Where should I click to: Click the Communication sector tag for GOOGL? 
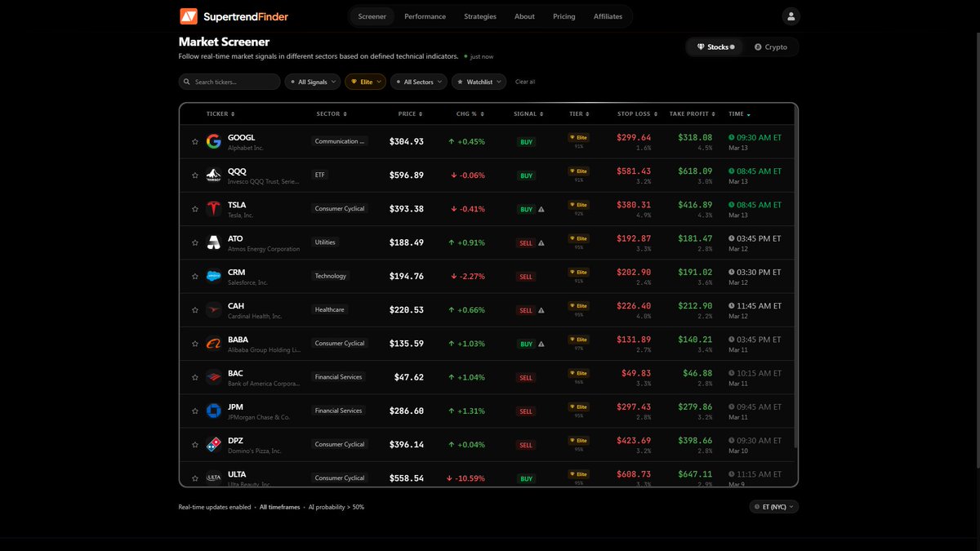pyautogui.click(x=340, y=141)
